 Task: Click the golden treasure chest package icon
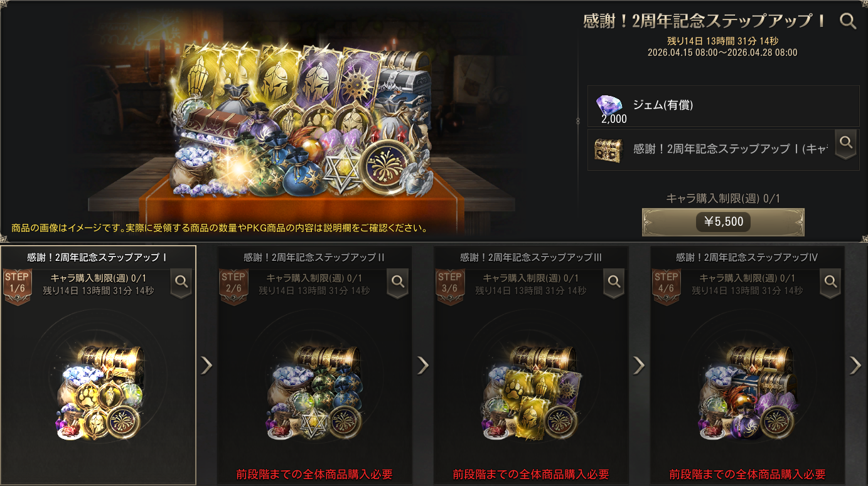click(x=608, y=149)
